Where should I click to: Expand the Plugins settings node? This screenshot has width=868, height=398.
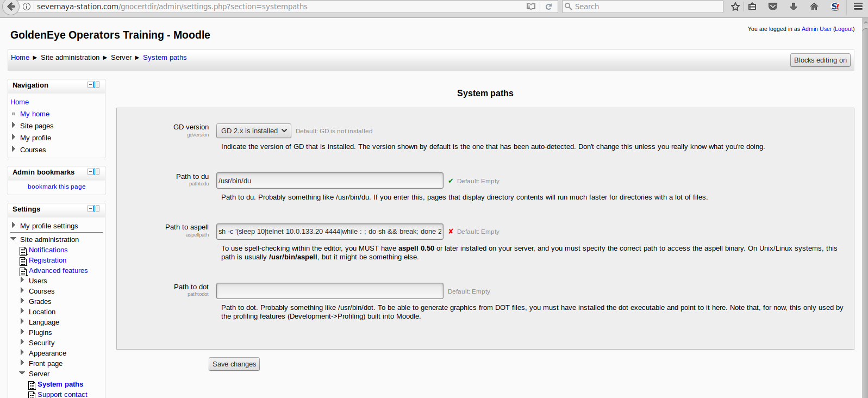[22, 332]
